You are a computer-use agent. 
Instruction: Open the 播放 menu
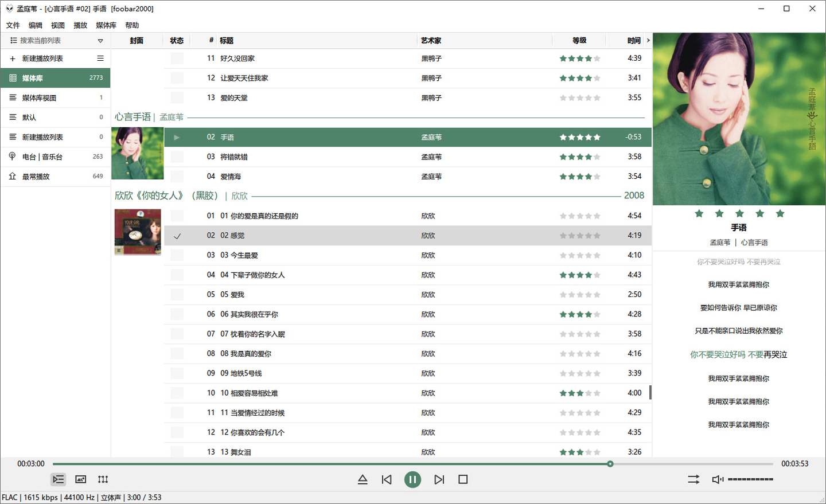[x=80, y=25]
